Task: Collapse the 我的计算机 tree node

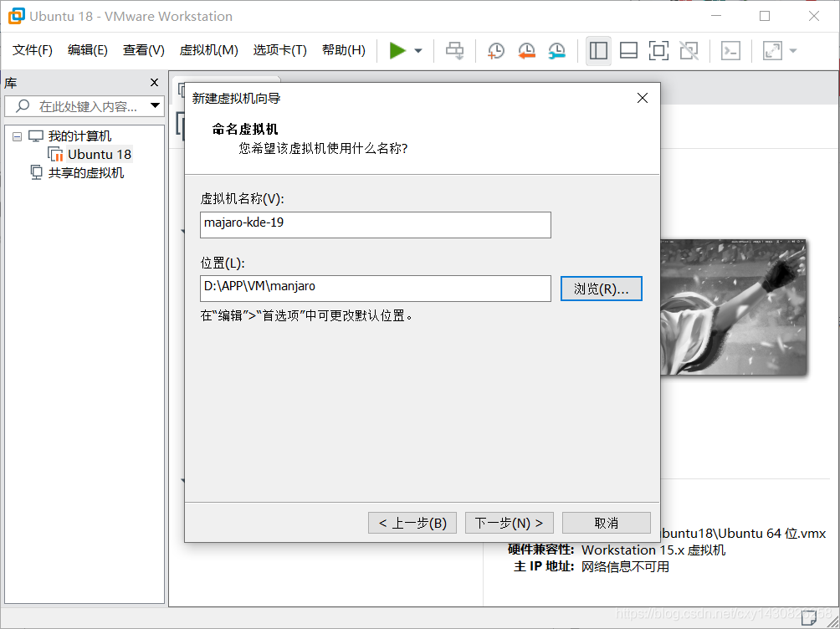Action: point(17,136)
